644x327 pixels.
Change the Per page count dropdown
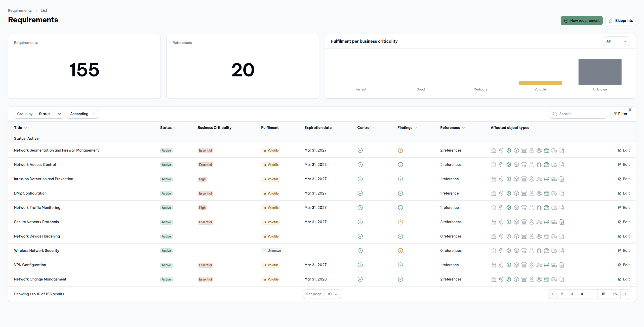[x=332, y=294]
